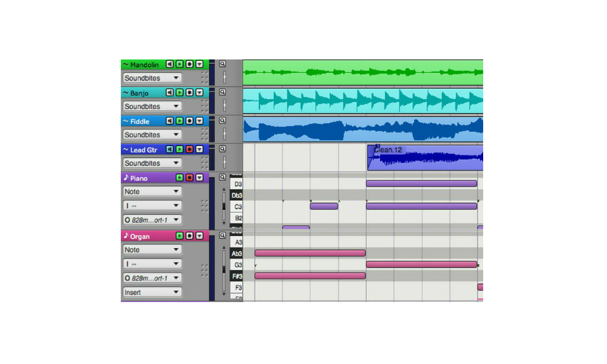Disable input monitor on Lead Gtr track
The image size is (607, 364).
coord(169,149)
